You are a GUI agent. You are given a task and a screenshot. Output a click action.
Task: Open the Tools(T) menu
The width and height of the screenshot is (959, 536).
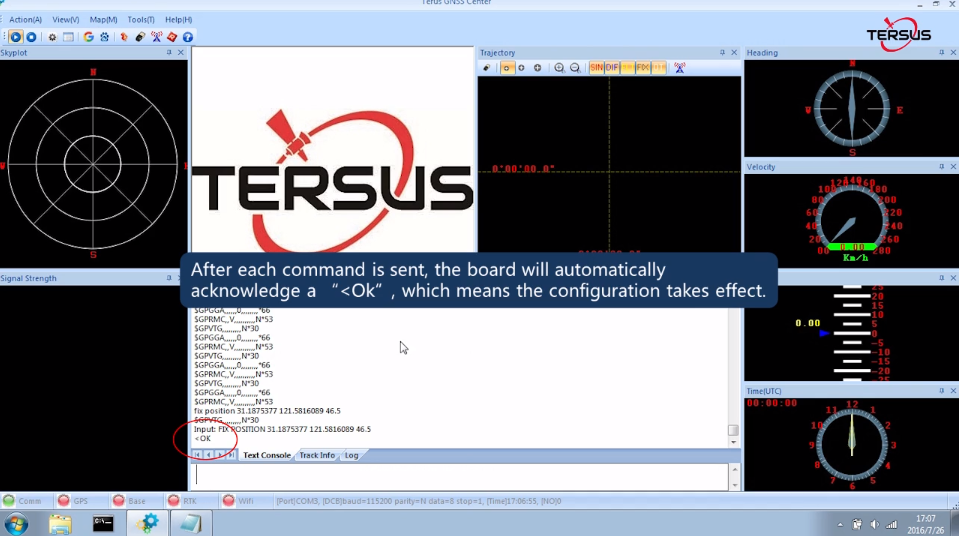141,20
